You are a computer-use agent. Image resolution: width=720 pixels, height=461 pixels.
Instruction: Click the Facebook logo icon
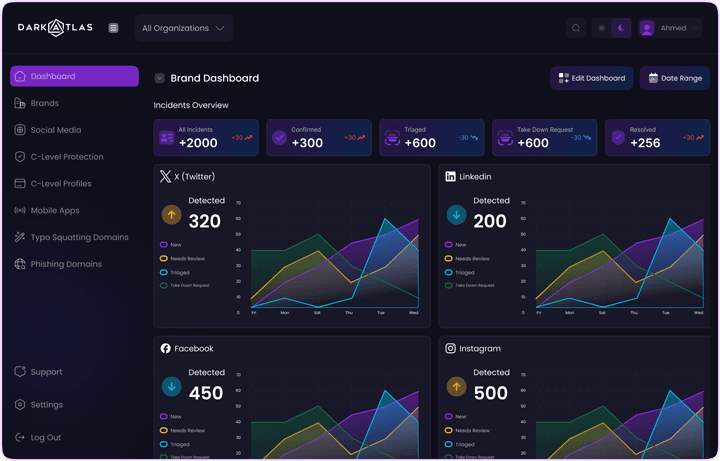(x=165, y=349)
